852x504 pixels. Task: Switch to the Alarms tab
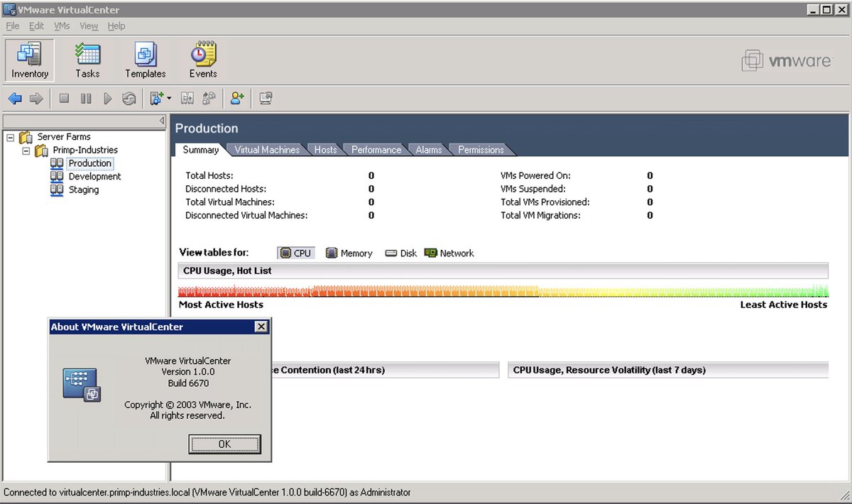pyautogui.click(x=428, y=150)
